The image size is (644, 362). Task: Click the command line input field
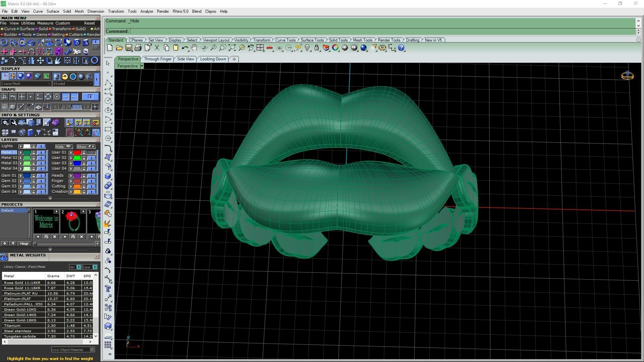click(x=382, y=32)
